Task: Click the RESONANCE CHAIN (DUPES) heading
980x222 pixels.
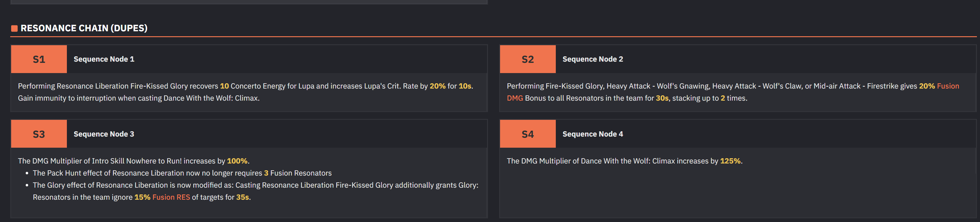Action: (84, 28)
